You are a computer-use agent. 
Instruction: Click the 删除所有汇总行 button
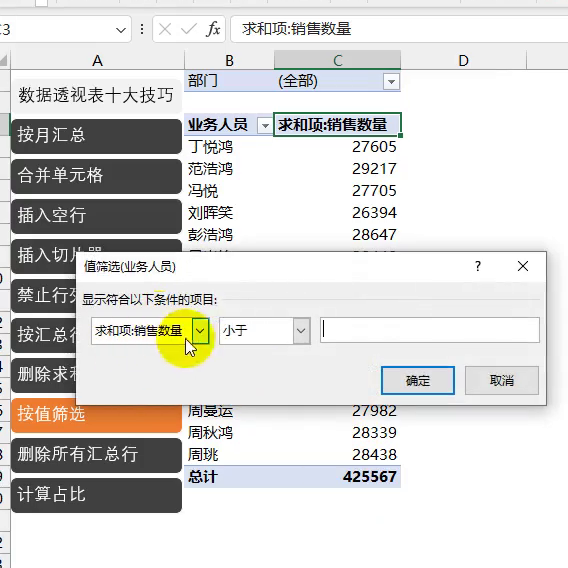(96, 455)
